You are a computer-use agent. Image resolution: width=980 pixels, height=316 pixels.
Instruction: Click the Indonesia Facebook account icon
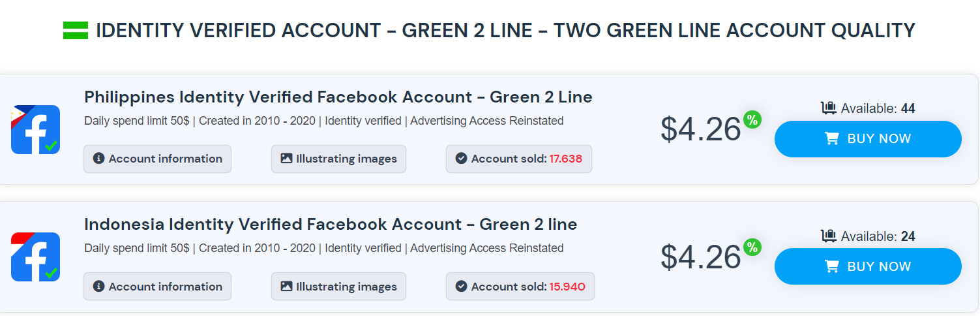click(35, 257)
